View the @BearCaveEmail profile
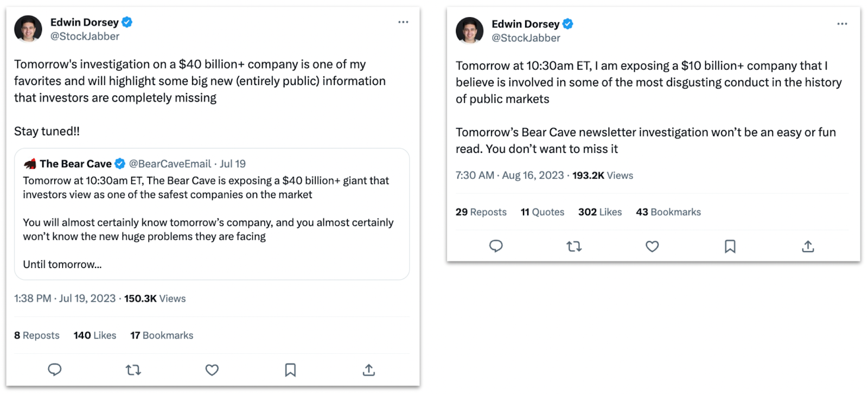Screen dimensions: 868x396 click(170, 164)
